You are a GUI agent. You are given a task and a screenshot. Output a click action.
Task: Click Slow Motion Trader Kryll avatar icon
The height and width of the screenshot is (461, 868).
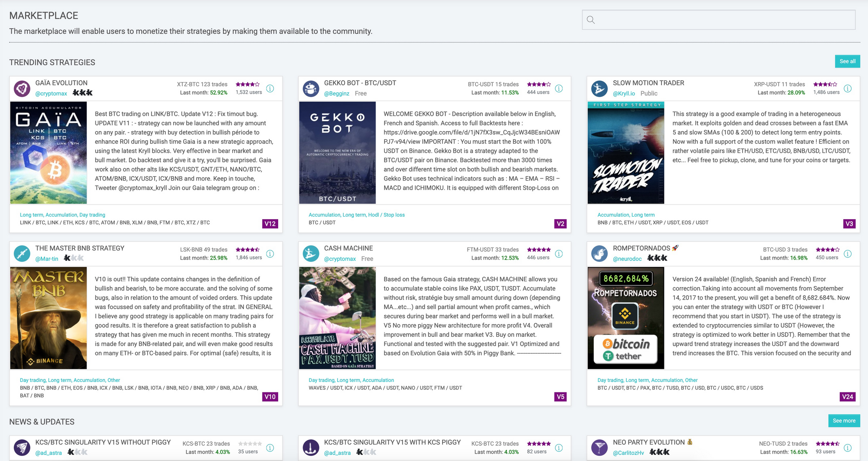tap(599, 89)
